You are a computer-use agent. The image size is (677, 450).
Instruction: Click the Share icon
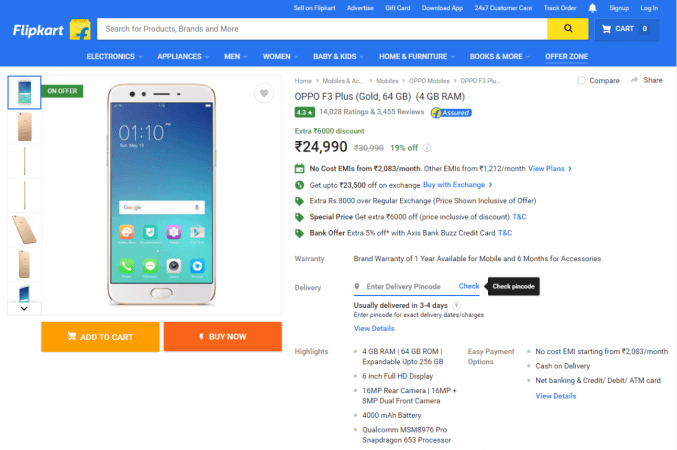tap(648, 80)
